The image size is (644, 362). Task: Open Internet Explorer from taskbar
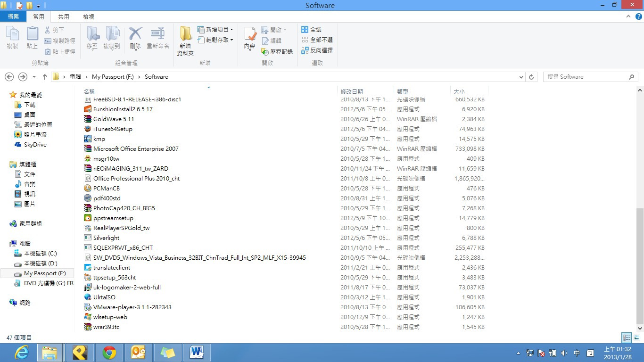[x=22, y=353]
